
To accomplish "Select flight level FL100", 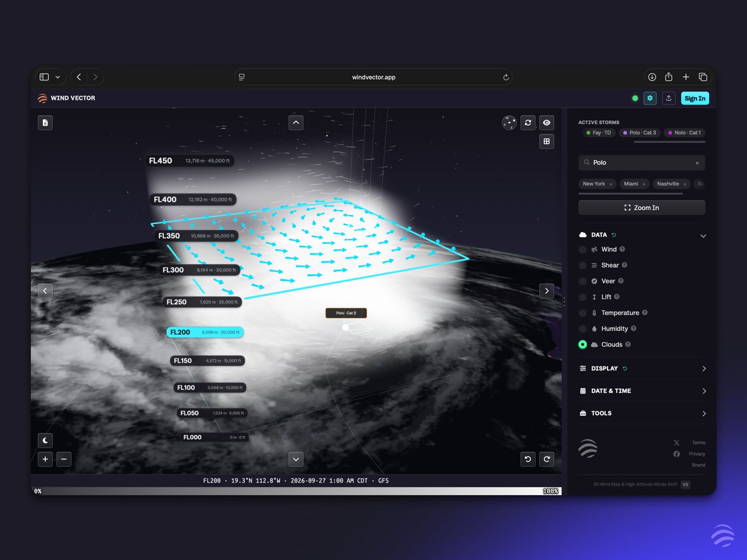I will 210,388.
